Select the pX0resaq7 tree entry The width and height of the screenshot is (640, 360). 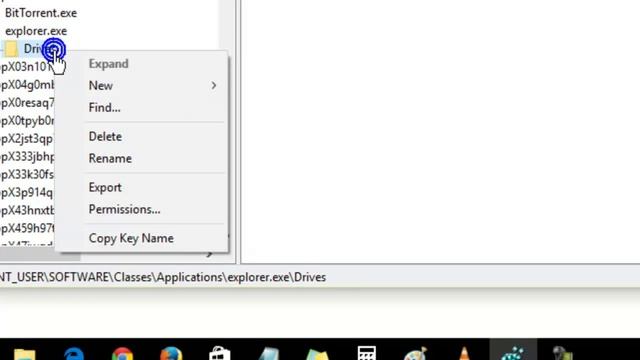(27, 103)
